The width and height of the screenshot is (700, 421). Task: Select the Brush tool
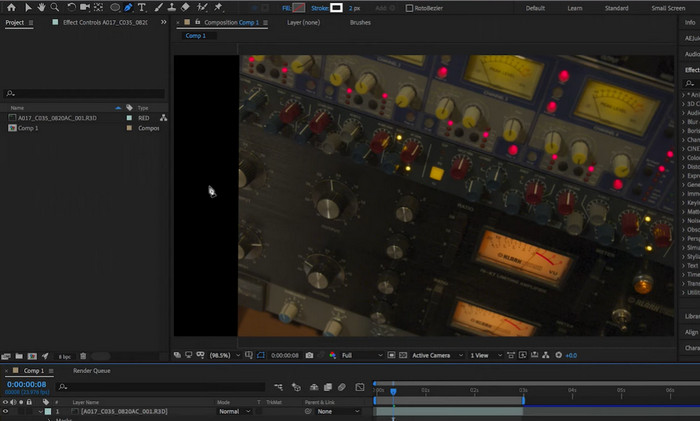pyautogui.click(x=158, y=7)
